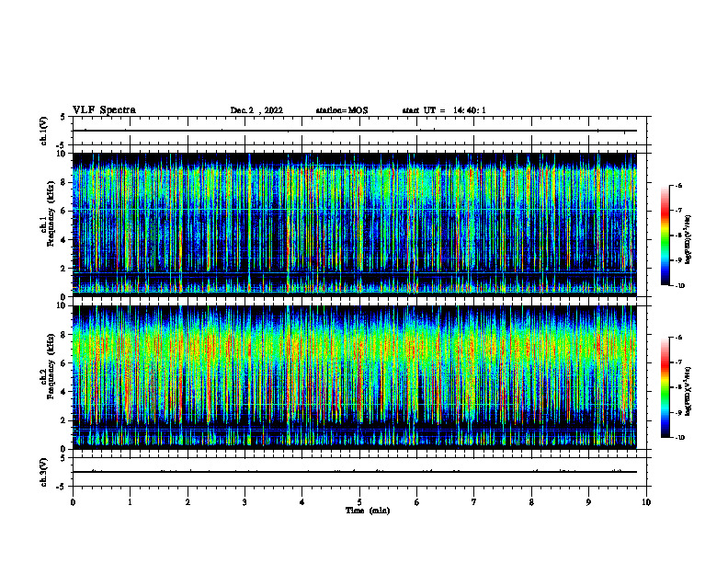Select the "Dec. 2 , 2022" date text
Image resolution: width=728 pixels, height=563 pixels.
(256, 110)
